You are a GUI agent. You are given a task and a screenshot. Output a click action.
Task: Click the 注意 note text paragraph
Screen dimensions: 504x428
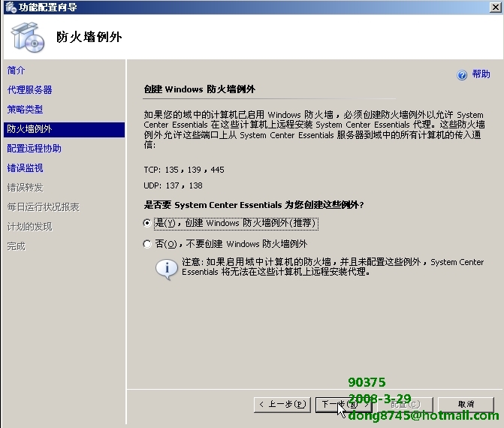(333, 267)
